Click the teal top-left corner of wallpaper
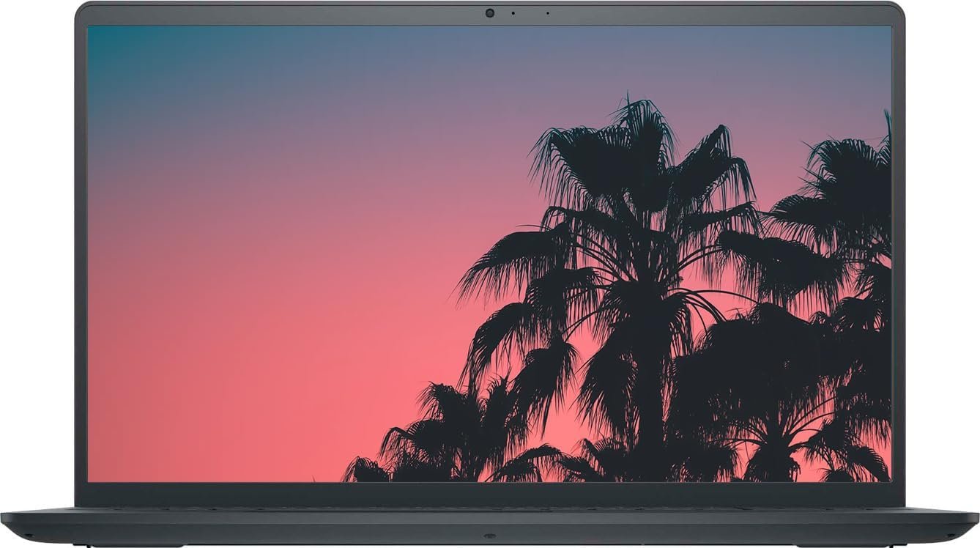 pyautogui.click(x=110, y=44)
